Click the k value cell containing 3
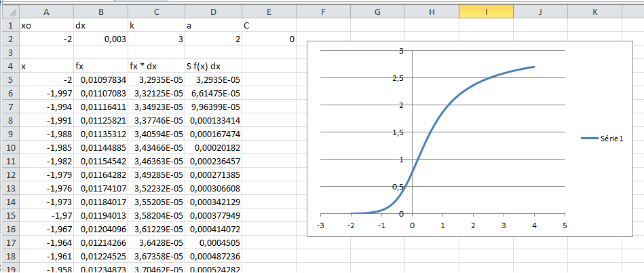This screenshot has width=644, height=273. [156, 39]
